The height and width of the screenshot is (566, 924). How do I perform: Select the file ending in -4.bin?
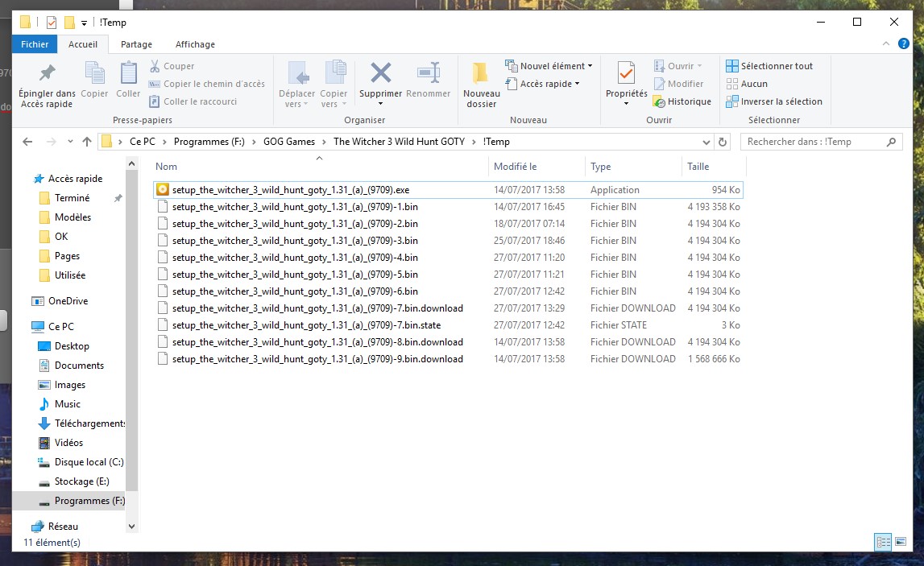[x=448, y=258]
